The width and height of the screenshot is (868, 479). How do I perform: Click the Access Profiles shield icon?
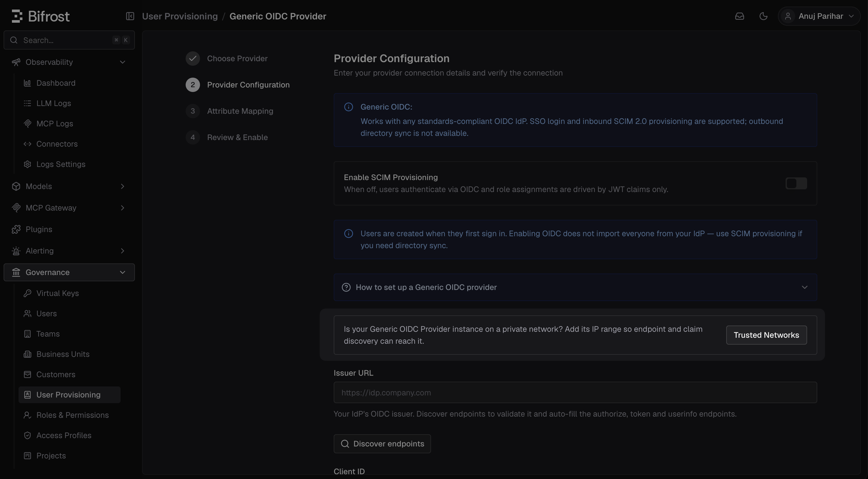(27, 435)
